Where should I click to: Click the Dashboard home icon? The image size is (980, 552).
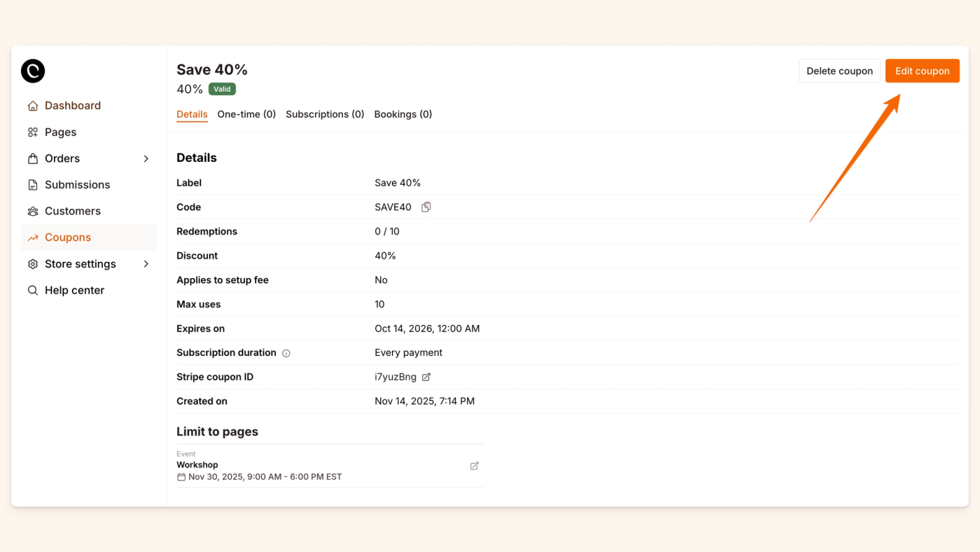tap(33, 106)
